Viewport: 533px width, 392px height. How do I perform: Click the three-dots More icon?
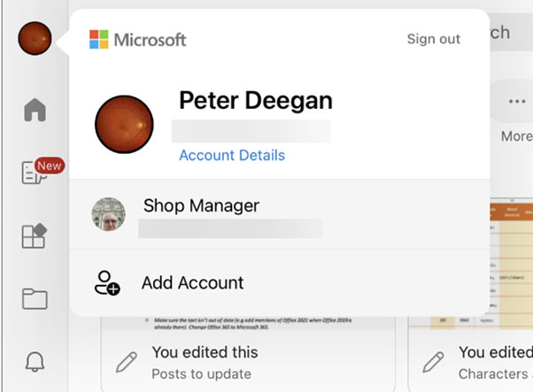pos(516,103)
